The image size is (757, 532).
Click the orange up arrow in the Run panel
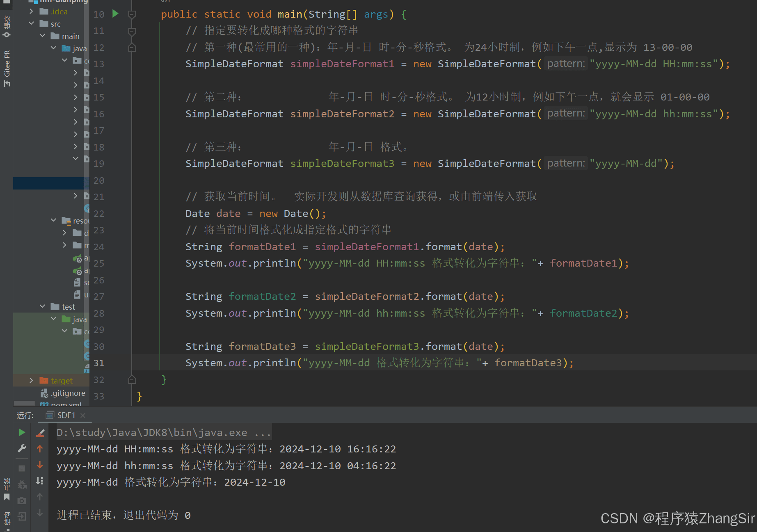[40, 449]
